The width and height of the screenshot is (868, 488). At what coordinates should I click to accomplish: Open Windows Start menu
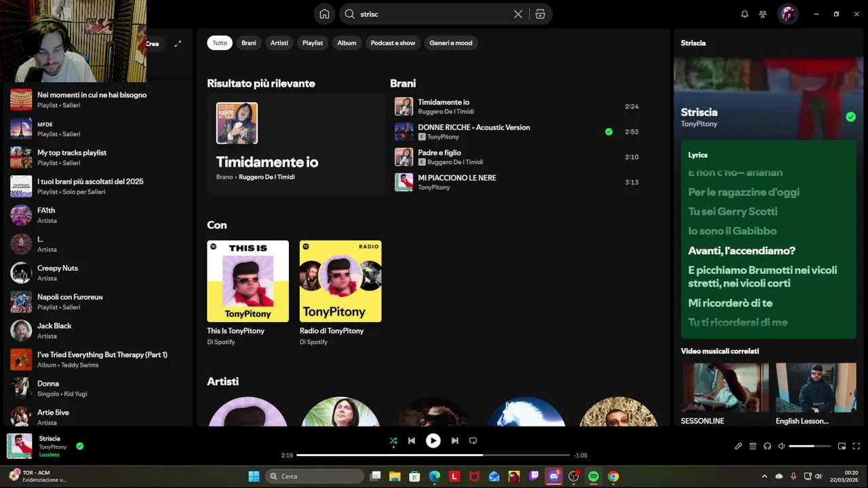254,476
